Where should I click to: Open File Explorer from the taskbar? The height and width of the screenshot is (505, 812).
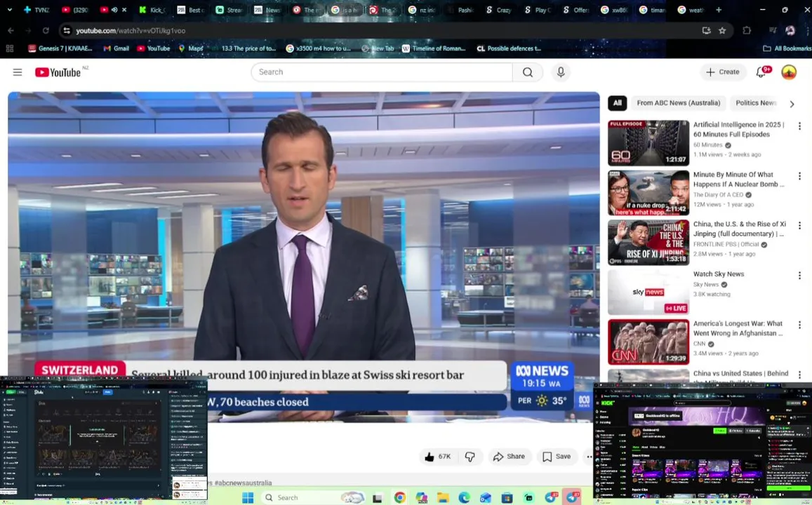(x=443, y=498)
